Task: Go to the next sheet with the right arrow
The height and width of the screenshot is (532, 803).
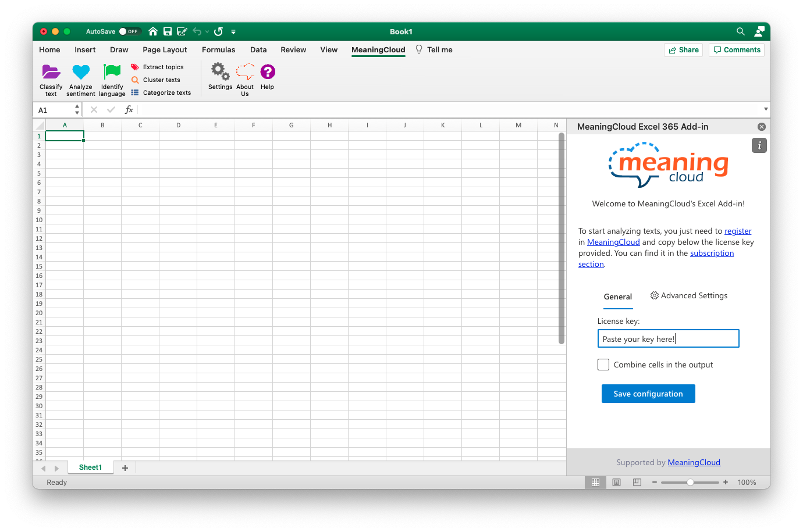Action: pyautogui.click(x=56, y=468)
